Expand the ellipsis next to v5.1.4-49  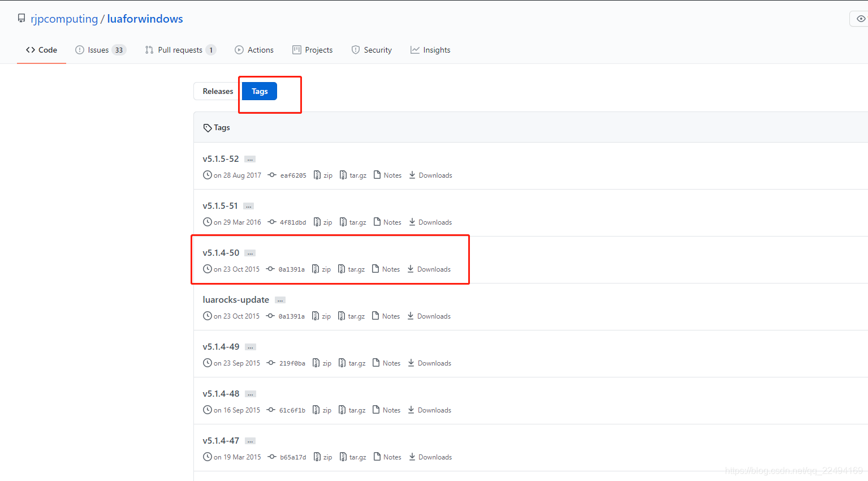(x=251, y=347)
